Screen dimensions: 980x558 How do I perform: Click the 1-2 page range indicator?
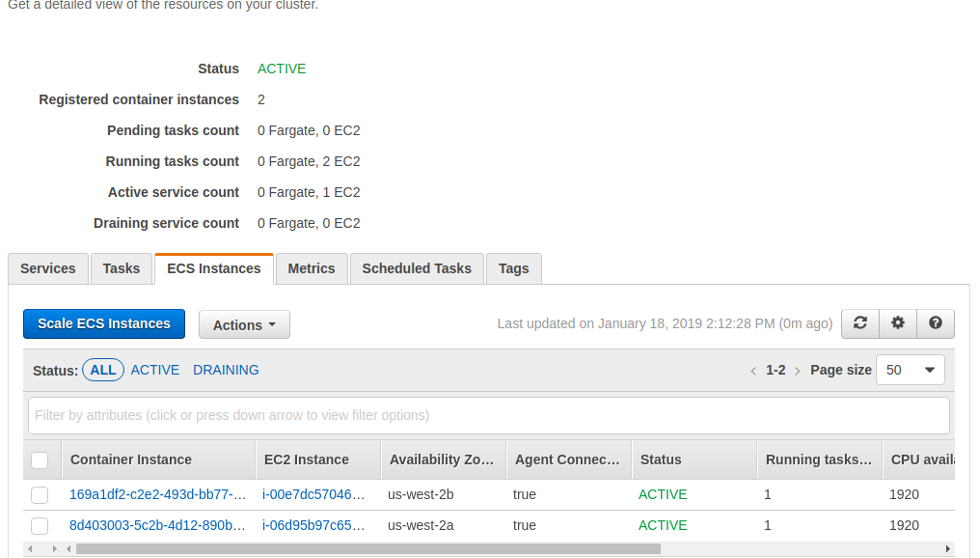776,371
